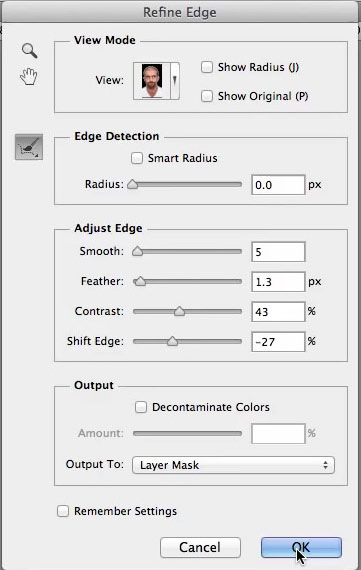Confirm with the OK button

click(301, 547)
